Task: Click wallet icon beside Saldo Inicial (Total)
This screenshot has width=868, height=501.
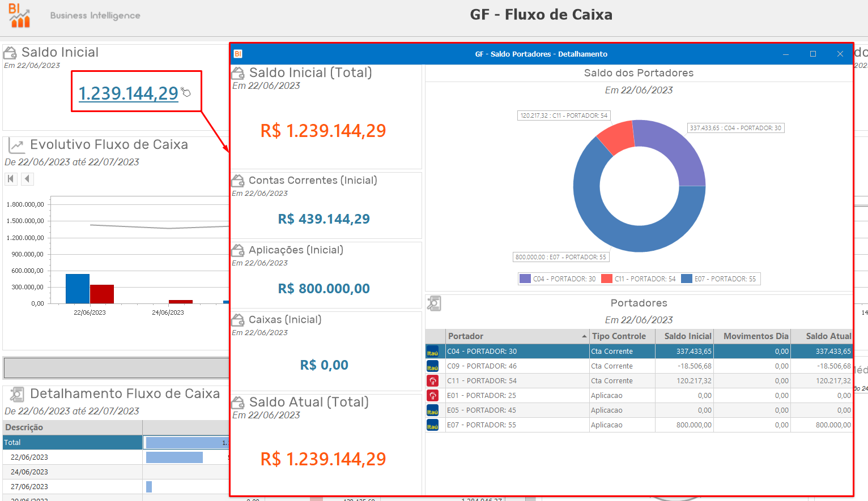Action: click(239, 73)
